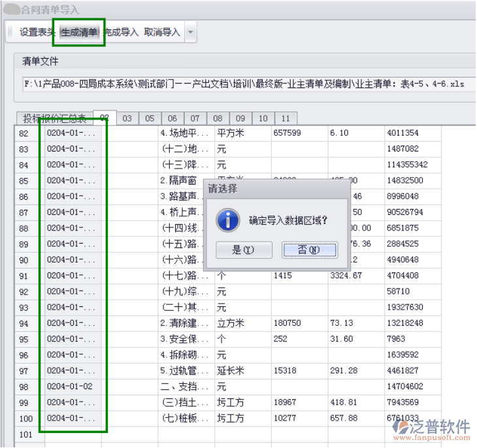The image size is (477, 448).
Task: Click the 平方米 unit cell in row 82
Action: 243,133
